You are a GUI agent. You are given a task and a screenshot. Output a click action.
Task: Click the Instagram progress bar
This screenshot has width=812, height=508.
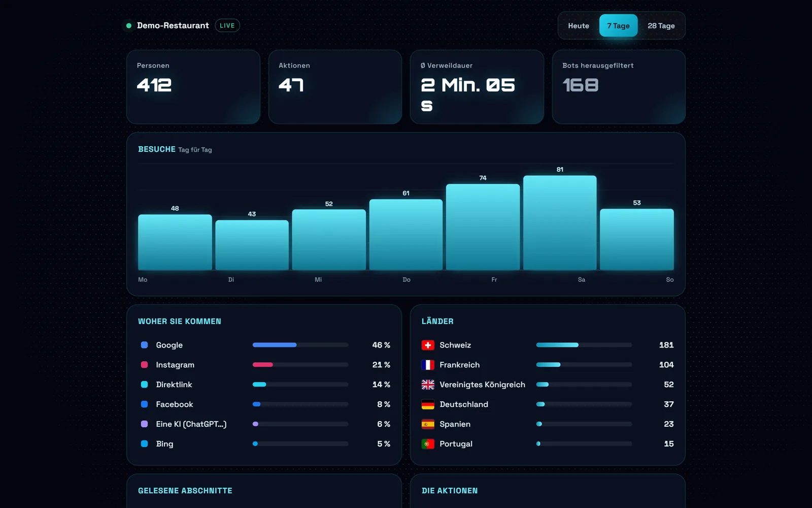pos(300,365)
